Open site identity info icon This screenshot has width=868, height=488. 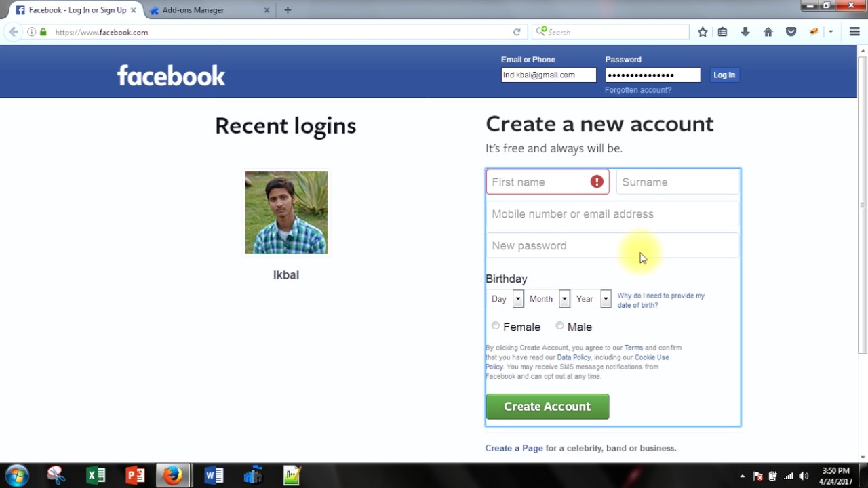click(31, 32)
